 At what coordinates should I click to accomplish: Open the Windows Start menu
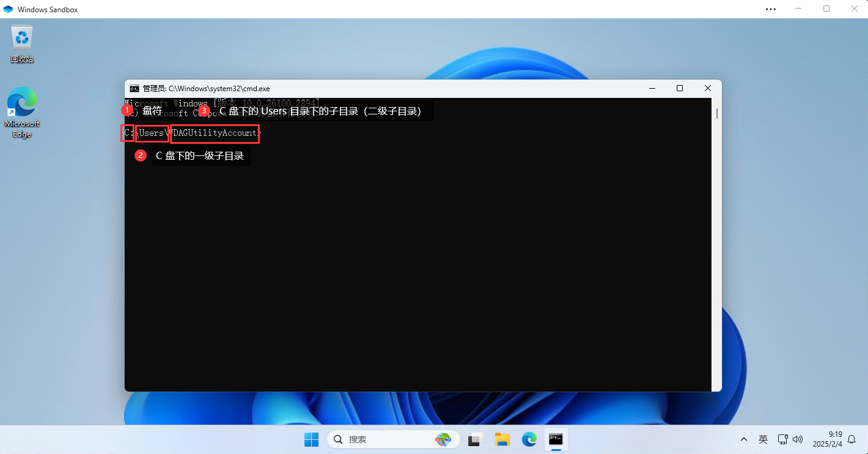click(311, 439)
